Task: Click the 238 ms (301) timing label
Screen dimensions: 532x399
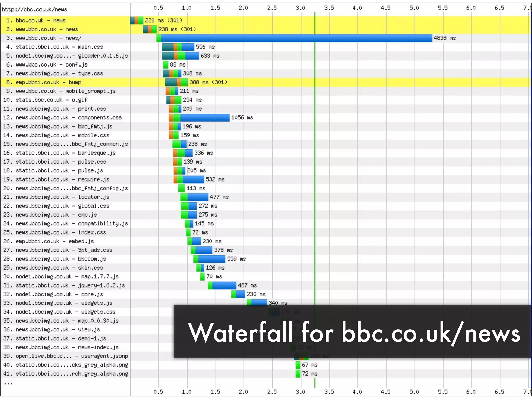Action: coord(177,29)
